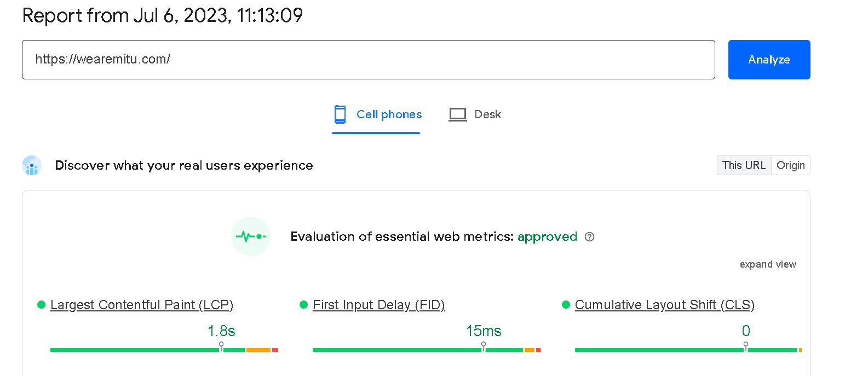This screenshot has height=376, width=868.
Task: Click the blue Analyze button
Action: [769, 60]
